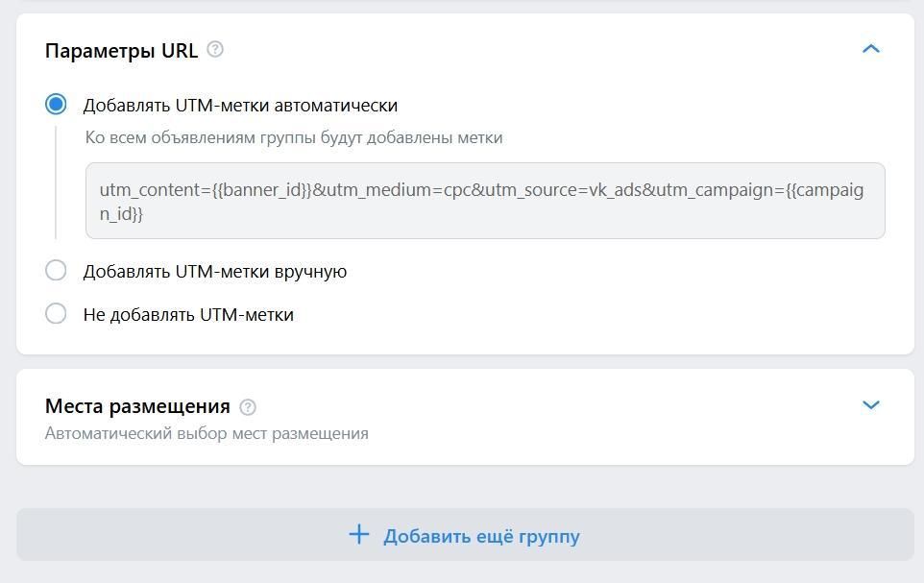
Task: Click the plus icon in Добавить ещё группу
Action: click(359, 535)
